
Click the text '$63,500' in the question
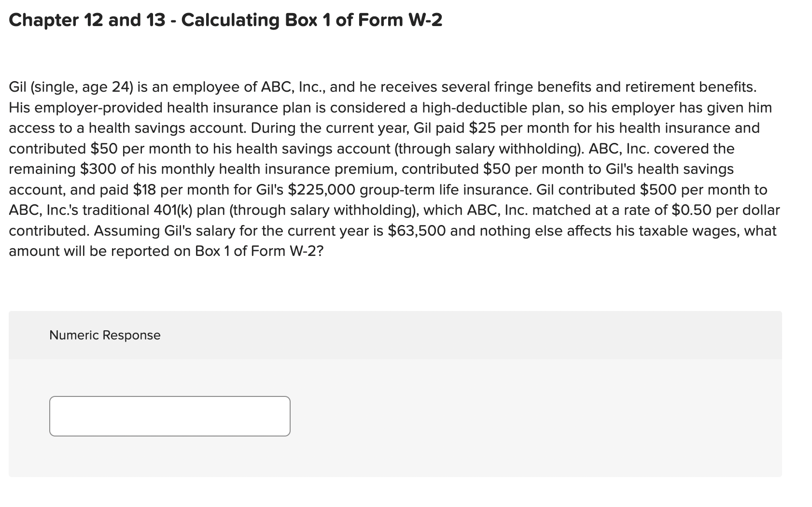(x=415, y=230)
